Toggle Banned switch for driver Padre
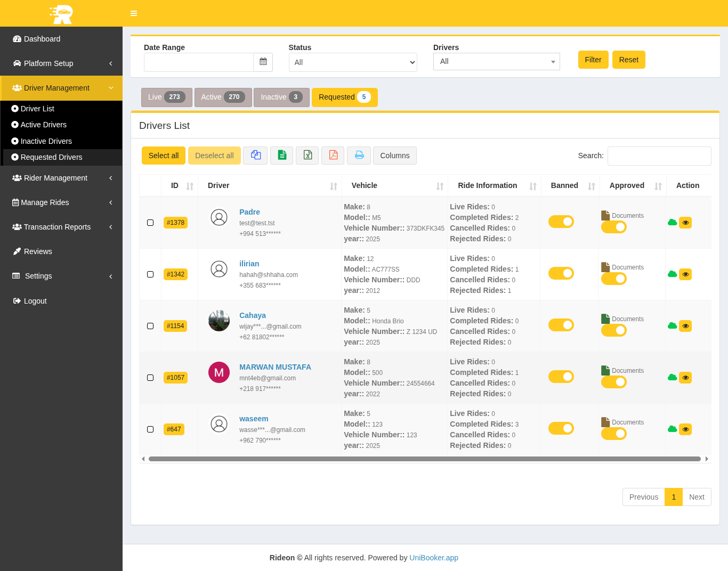This screenshot has width=728, height=571. click(561, 222)
